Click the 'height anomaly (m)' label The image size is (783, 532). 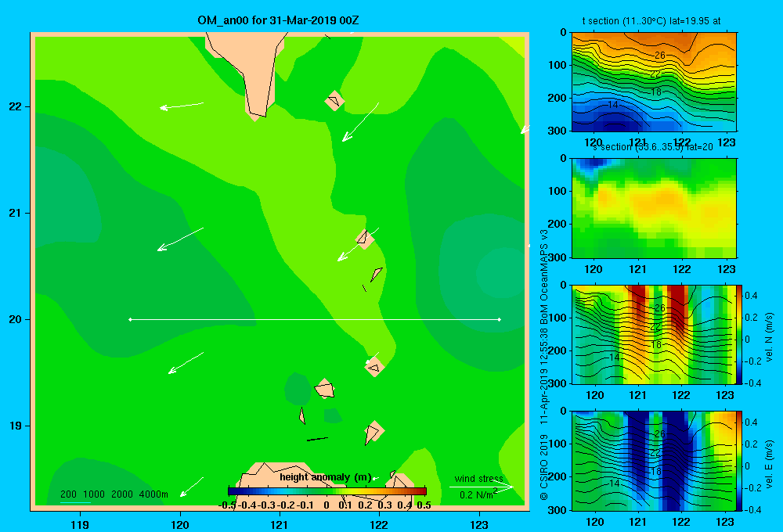pos(326,477)
